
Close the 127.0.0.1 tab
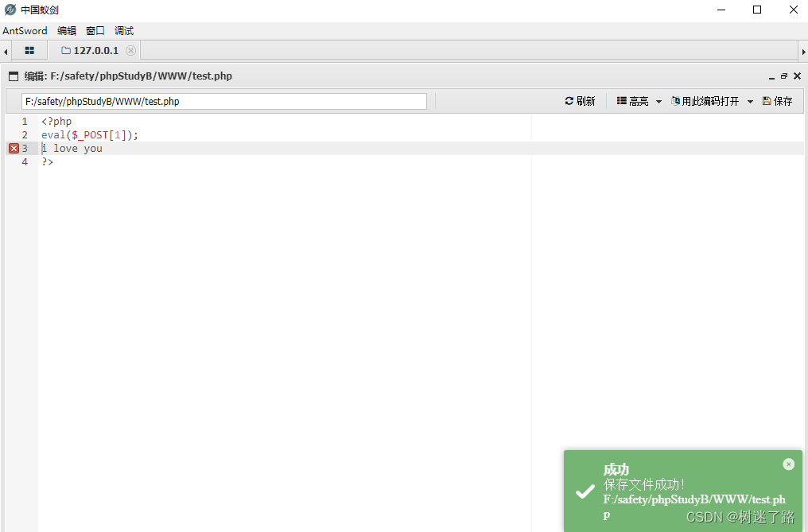coord(131,51)
